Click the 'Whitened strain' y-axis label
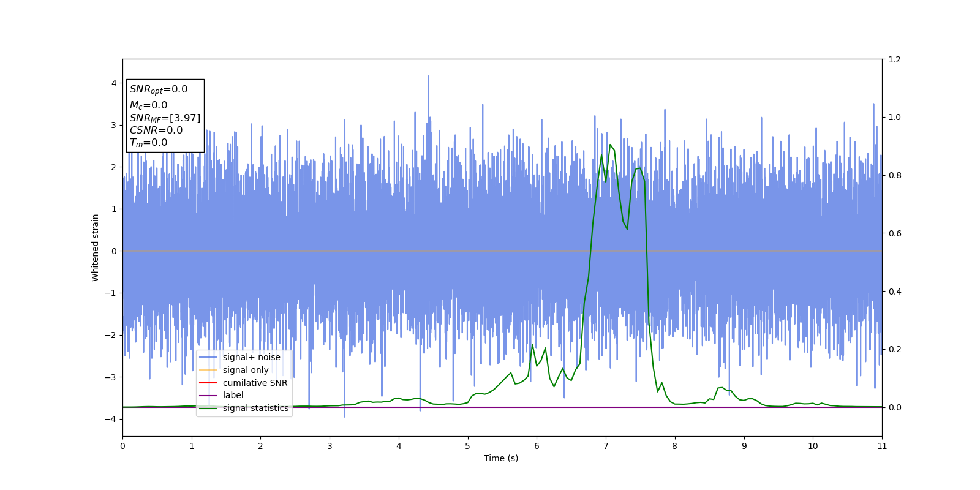This screenshot has height=490, width=980. click(x=96, y=247)
